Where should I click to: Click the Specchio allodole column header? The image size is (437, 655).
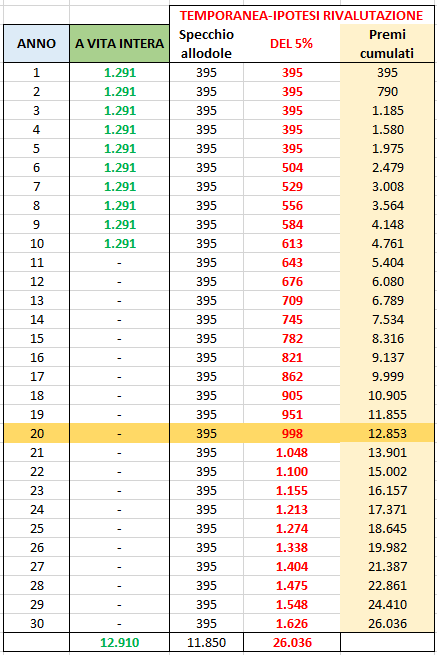(x=206, y=43)
